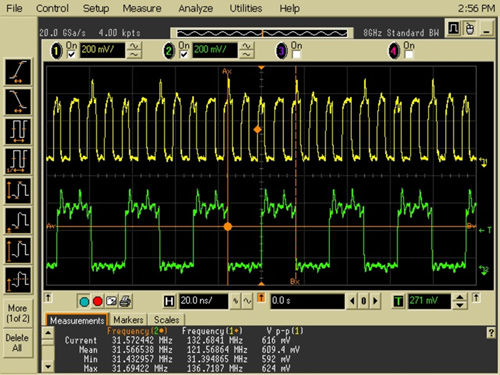Open the Help menu
The image size is (500, 375).
tap(289, 8)
